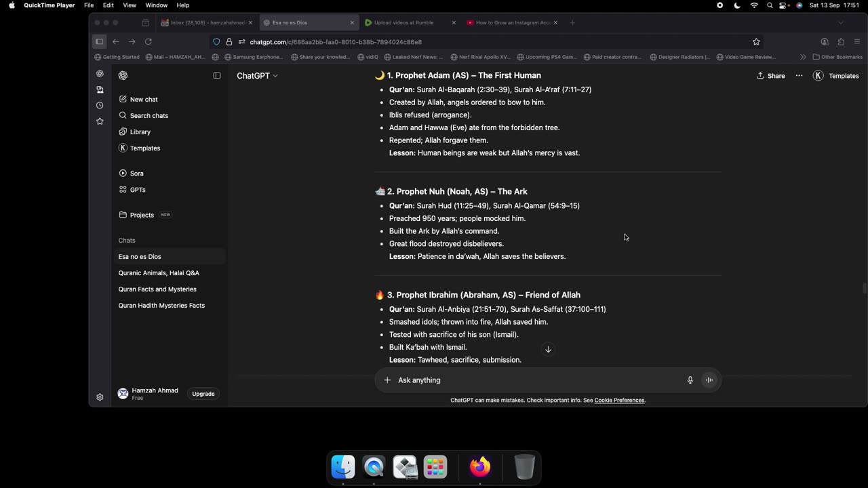Start a New chat
Screen dimensions: 868x488
138,99
